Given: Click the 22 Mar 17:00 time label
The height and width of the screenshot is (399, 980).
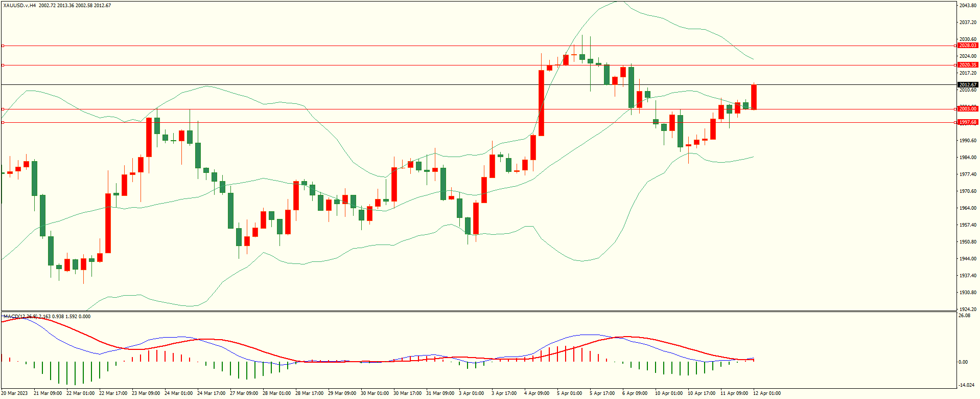Looking at the screenshot, I should 113,393.
